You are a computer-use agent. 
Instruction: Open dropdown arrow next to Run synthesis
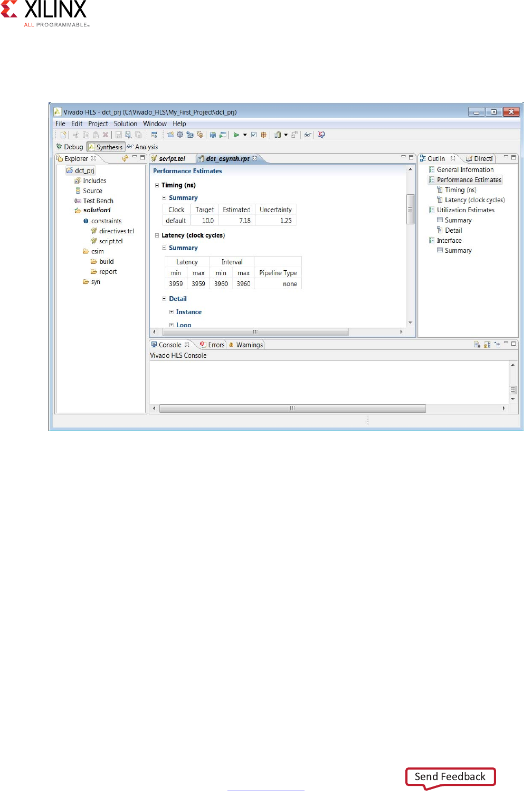pyautogui.click(x=245, y=135)
